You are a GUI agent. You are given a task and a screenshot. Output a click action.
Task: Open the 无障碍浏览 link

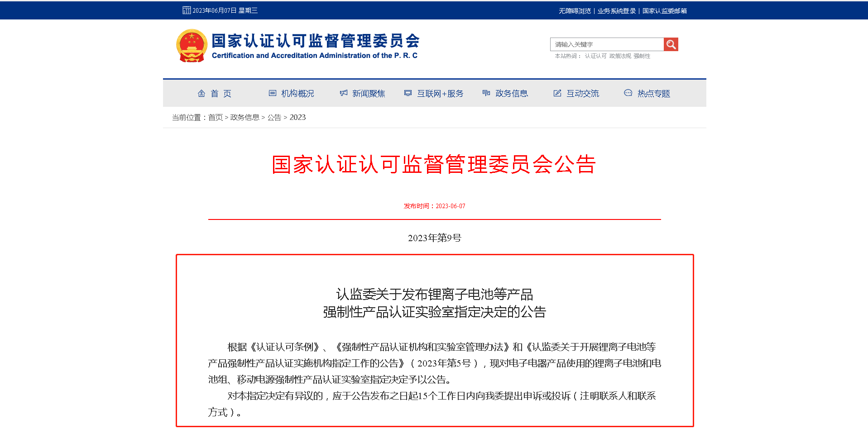click(x=575, y=11)
